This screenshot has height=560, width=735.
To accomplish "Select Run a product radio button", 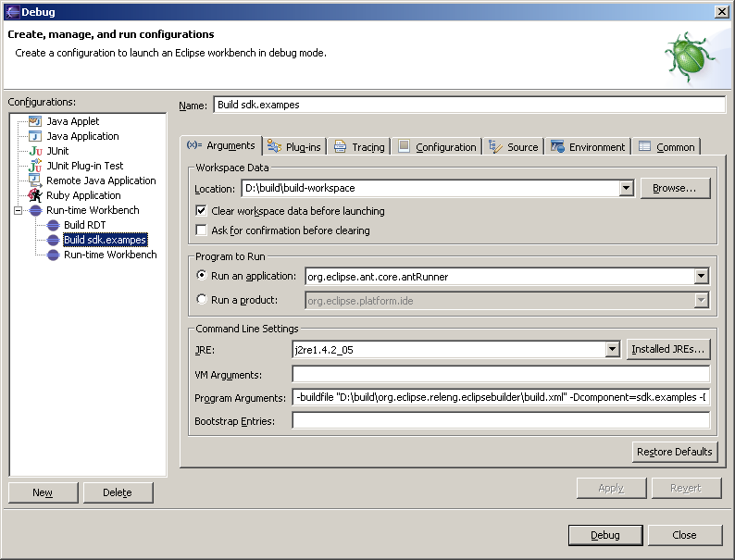I will point(202,299).
